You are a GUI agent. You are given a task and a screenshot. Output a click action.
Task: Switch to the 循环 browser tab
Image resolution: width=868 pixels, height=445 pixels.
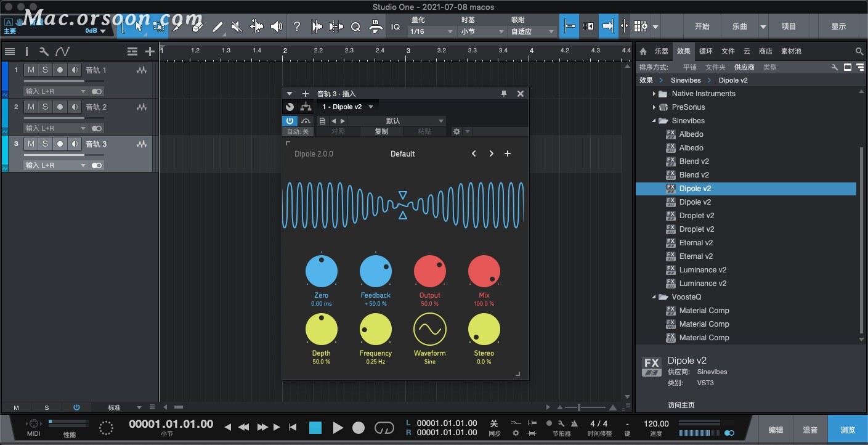[x=706, y=52]
